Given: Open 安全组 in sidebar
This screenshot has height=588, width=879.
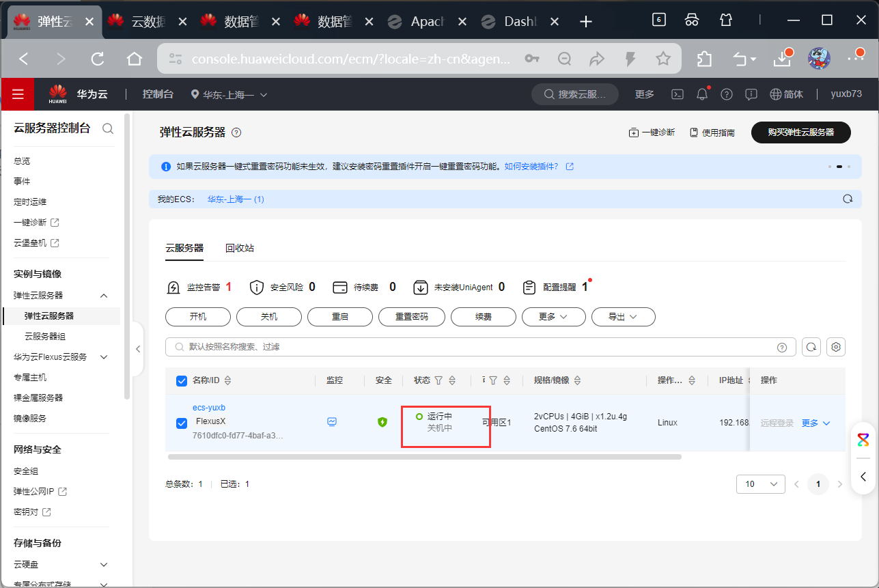Looking at the screenshot, I should (26, 471).
